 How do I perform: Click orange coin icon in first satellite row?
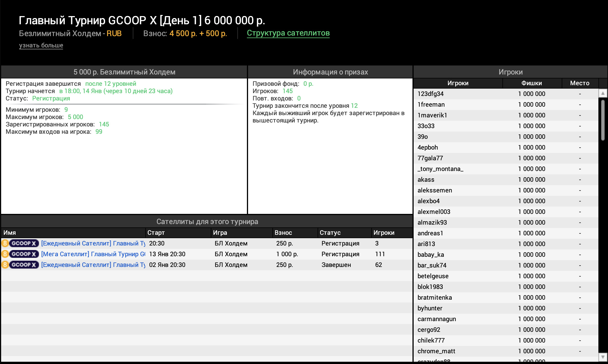click(x=5, y=243)
